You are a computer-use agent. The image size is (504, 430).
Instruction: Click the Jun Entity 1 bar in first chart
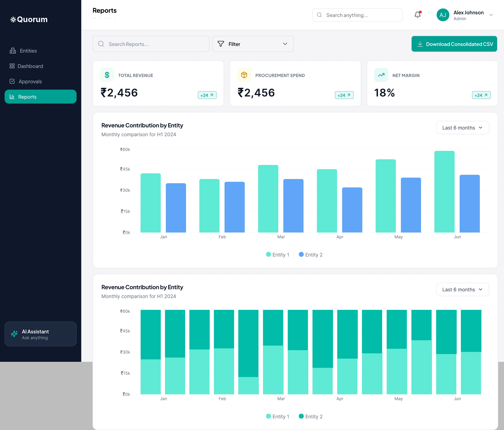[444, 192]
